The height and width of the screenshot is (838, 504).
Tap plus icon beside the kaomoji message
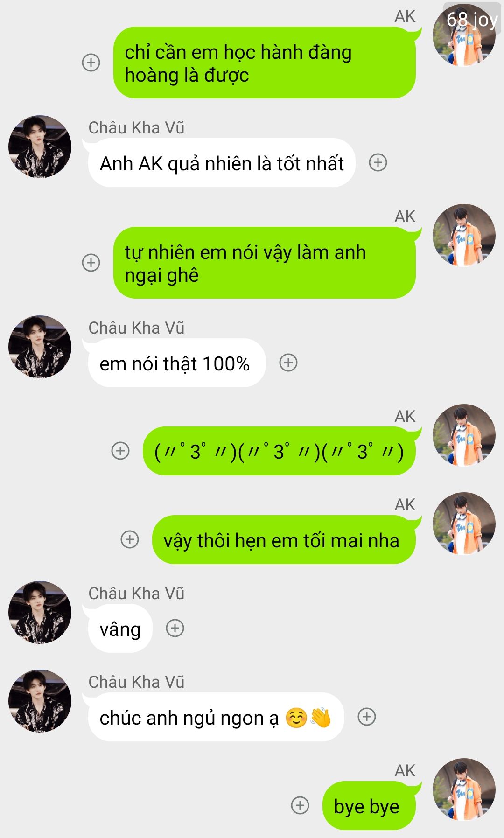(120, 451)
